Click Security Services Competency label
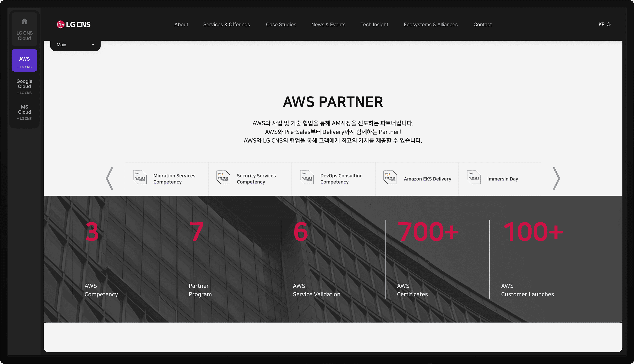Screen dimensions: 634x364 [x=256, y=179]
